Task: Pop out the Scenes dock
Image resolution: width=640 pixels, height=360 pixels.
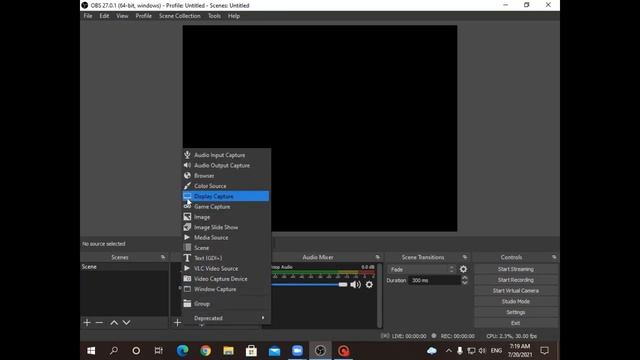Action: point(163,257)
